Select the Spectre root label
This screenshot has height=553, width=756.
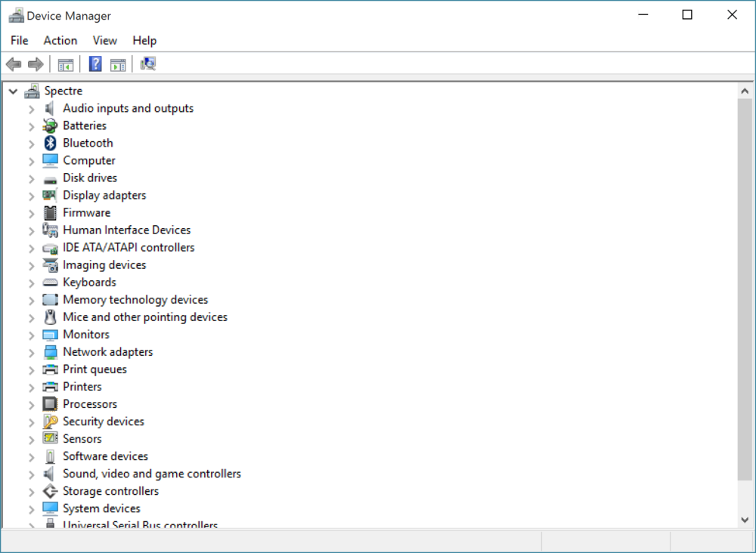(64, 91)
